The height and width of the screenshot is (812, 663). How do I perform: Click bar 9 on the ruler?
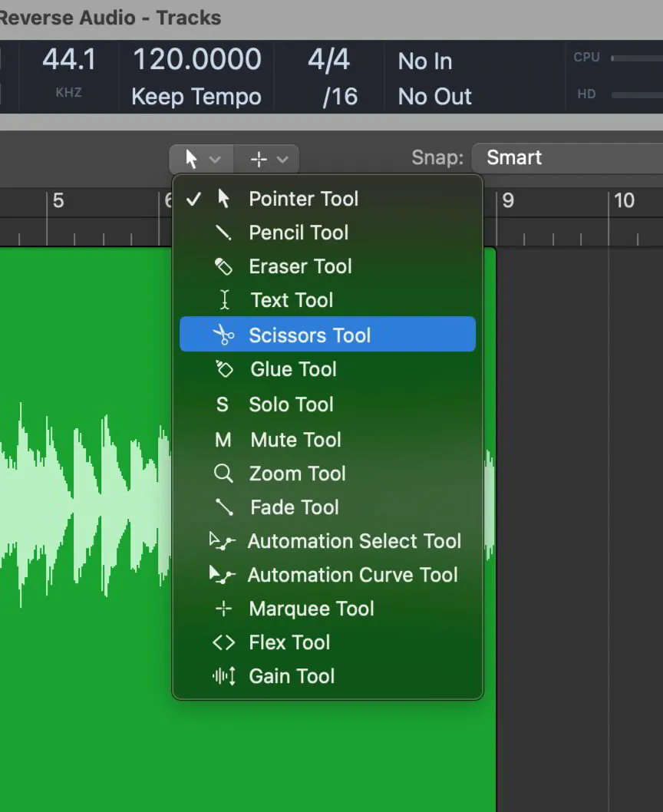[x=506, y=201]
